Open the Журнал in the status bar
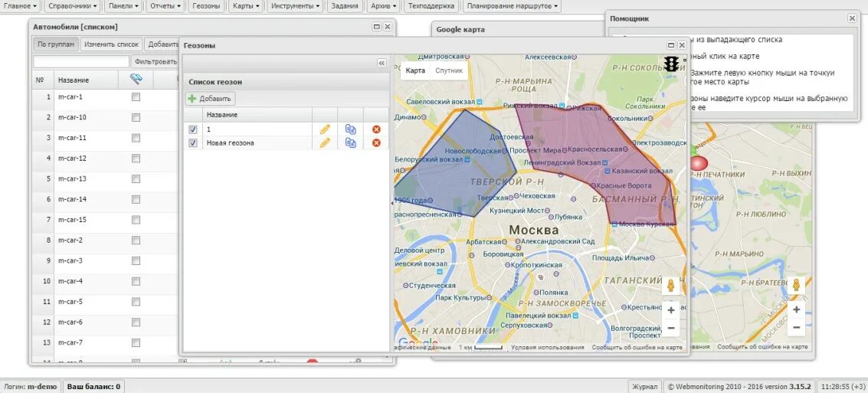Screen dimensions: 868x393 point(645,386)
